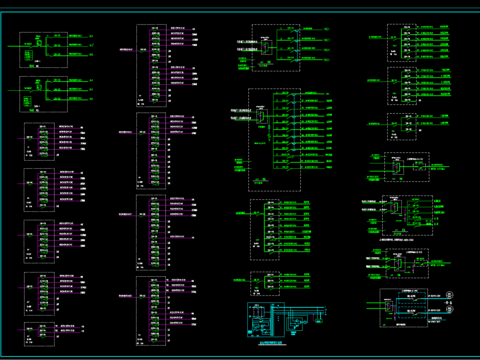This screenshot has height=360, width=480.
Task: Click the current transformer circle in first green panel
Action: point(39,43)
